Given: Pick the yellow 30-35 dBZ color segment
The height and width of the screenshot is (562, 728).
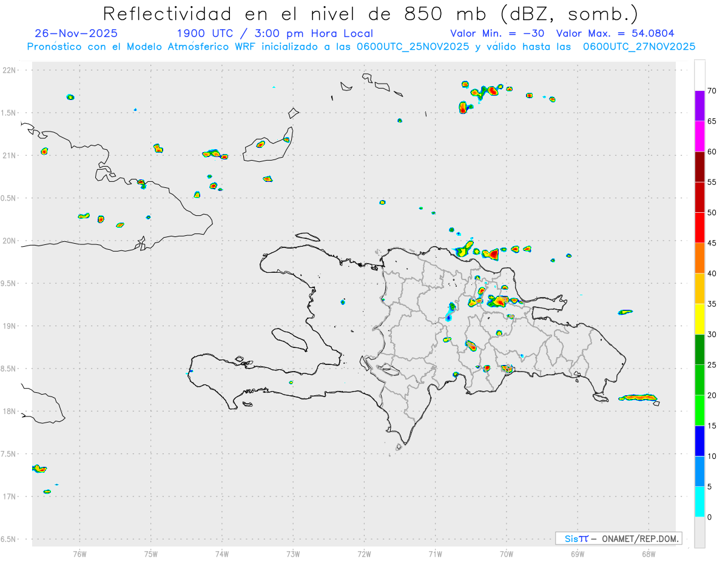Looking at the screenshot, I should tap(699, 319).
